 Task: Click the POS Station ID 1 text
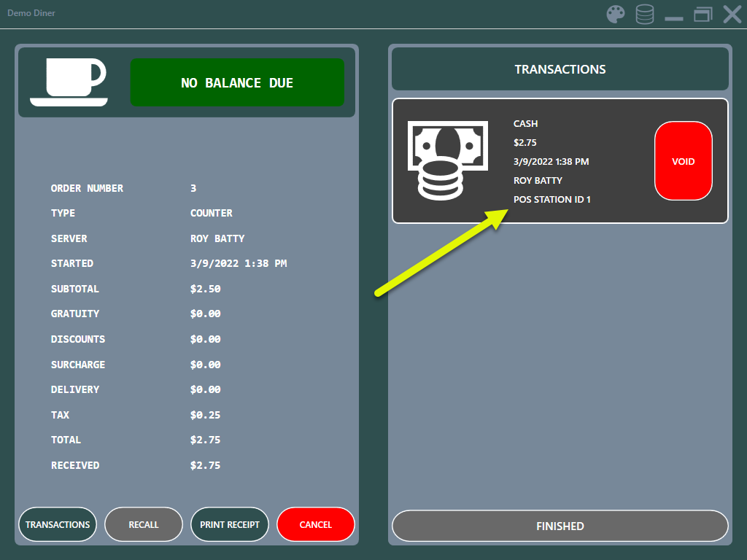click(552, 199)
